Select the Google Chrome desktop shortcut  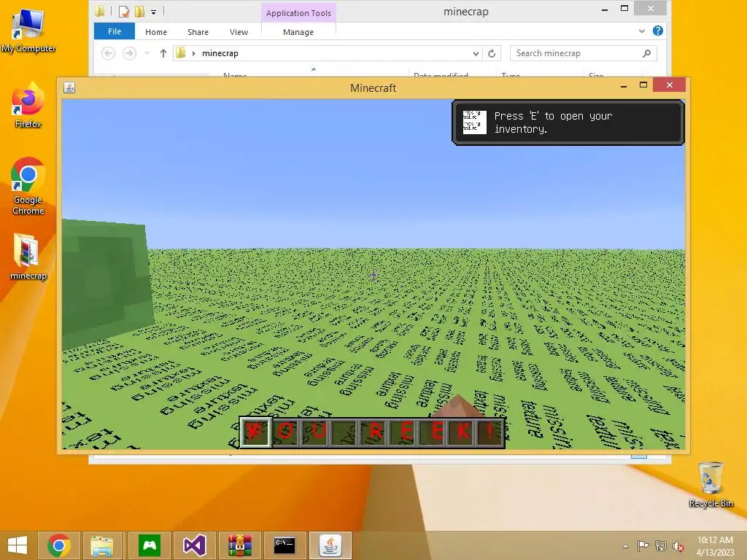point(28,186)
